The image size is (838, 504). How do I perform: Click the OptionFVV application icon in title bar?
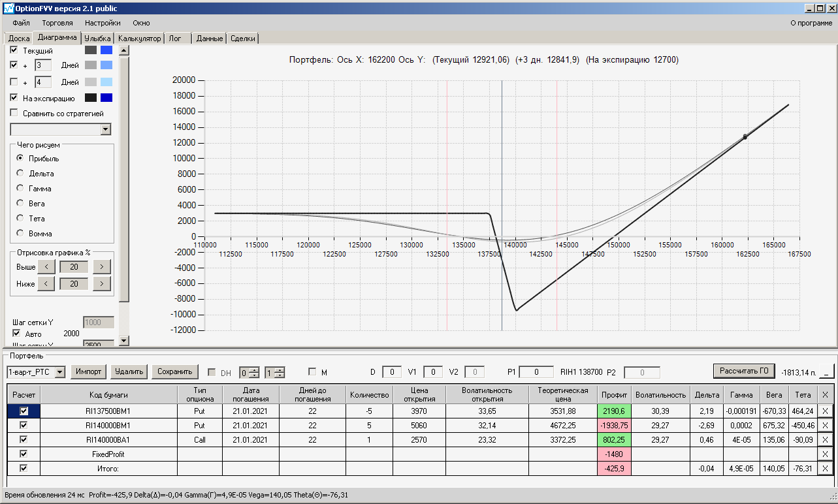8,8
